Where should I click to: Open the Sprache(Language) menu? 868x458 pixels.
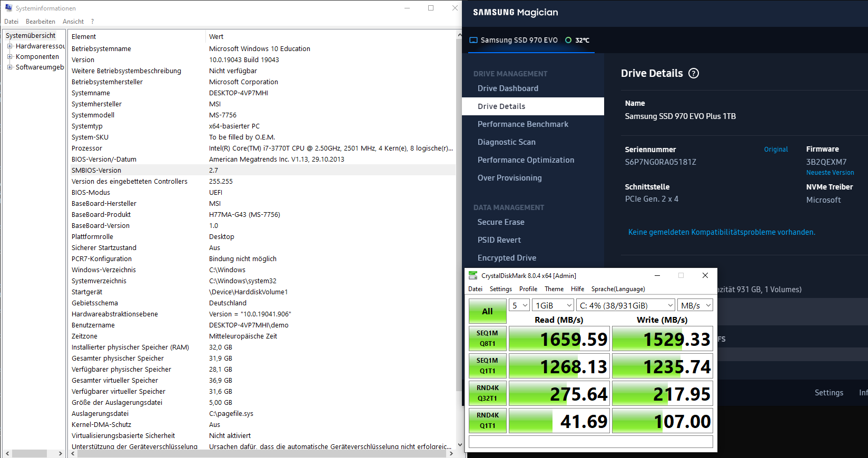618,289
